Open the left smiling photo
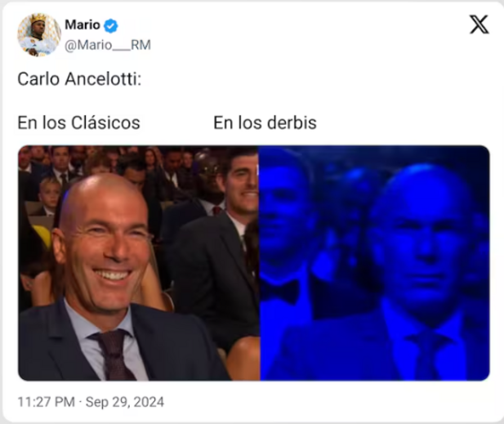504x424 pixels. [x=139, y=263]
